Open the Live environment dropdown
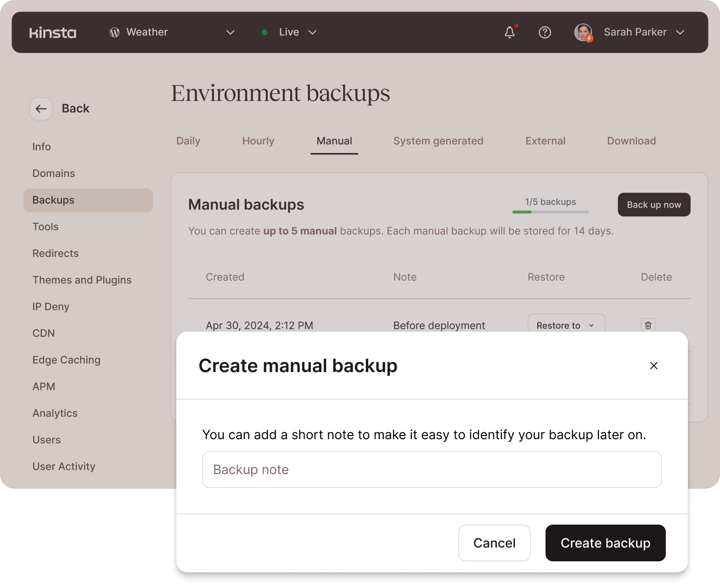The image size is (720, 588). point(312,32)
